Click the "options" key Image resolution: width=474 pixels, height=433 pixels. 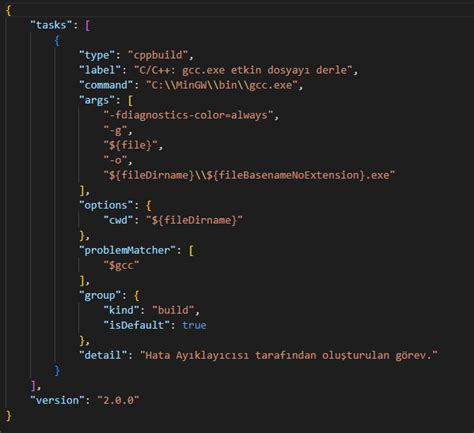(x=106, y=205)
